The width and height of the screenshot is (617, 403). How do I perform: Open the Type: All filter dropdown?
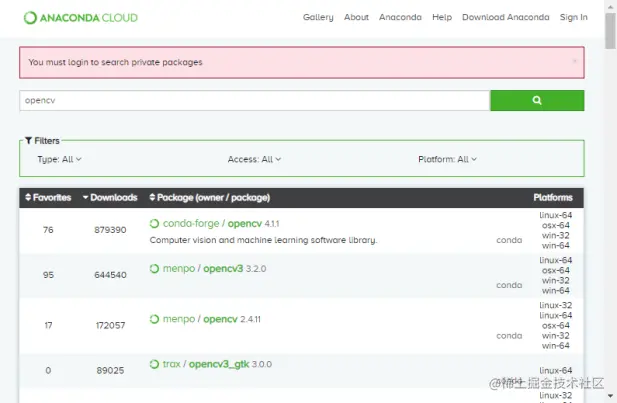59,159
